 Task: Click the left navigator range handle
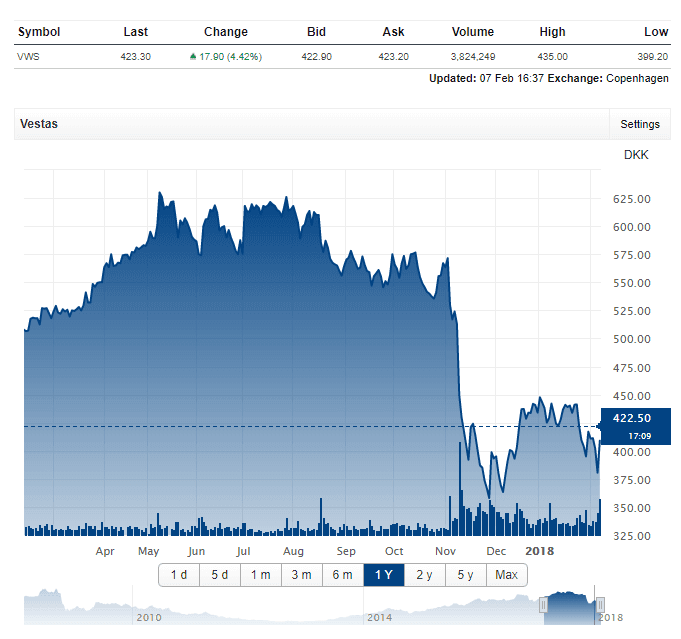pyautogui.click(x=544, y=605)
